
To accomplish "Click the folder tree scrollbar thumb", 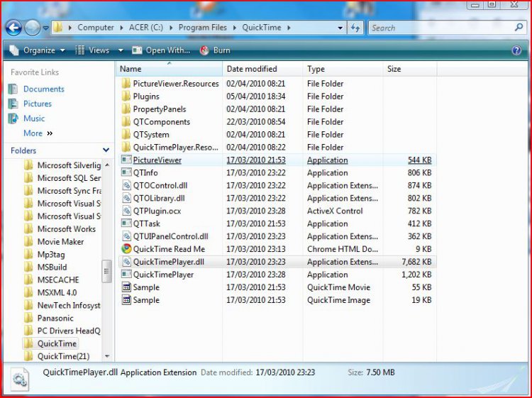I will (x=106, y=271).
